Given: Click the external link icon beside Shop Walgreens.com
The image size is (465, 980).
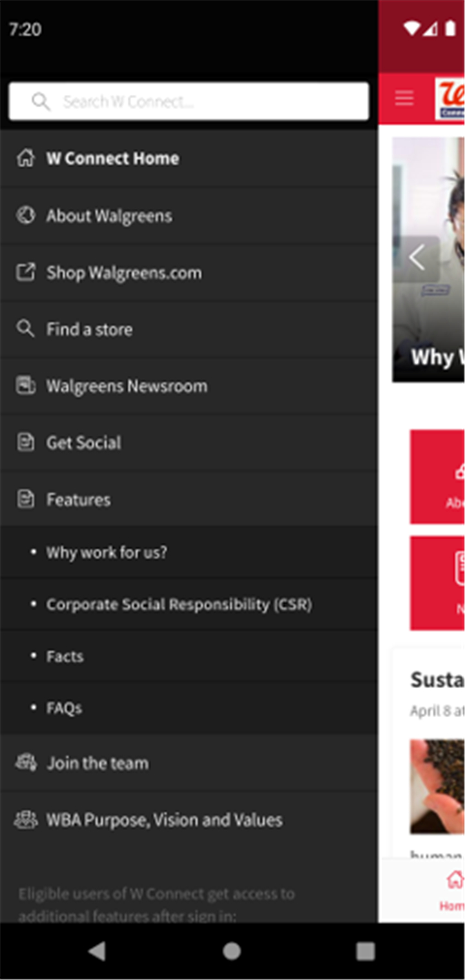Looking at the screenshot, I should click(x=25, y=272).
